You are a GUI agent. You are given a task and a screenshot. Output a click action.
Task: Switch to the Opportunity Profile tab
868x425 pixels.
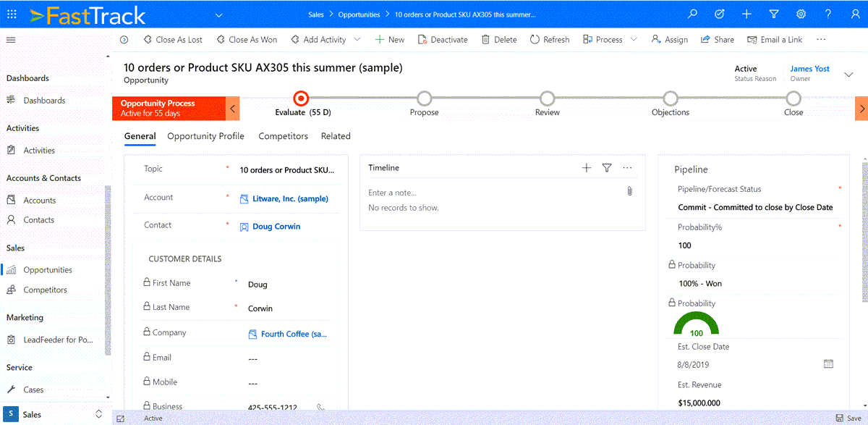tap(205, 136)
